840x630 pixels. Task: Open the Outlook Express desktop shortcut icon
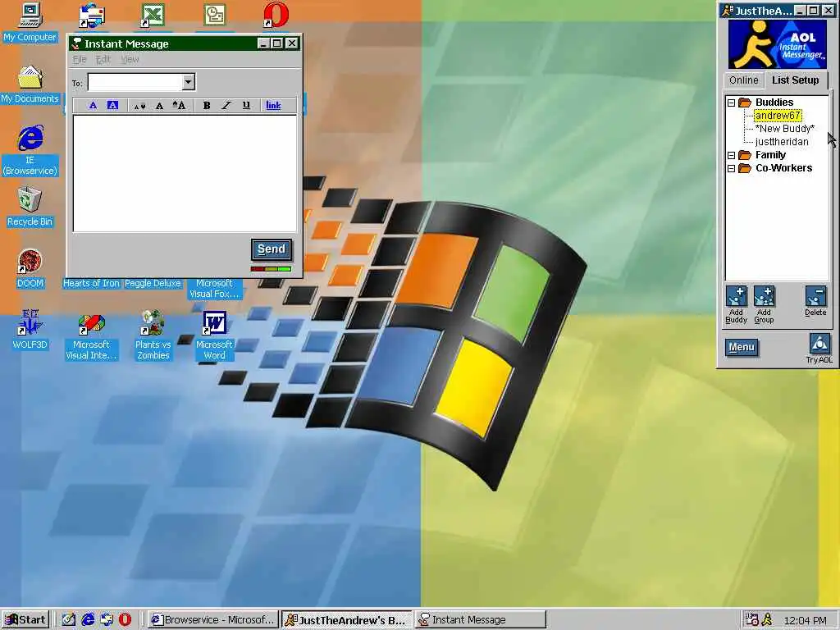coord(92,16)
